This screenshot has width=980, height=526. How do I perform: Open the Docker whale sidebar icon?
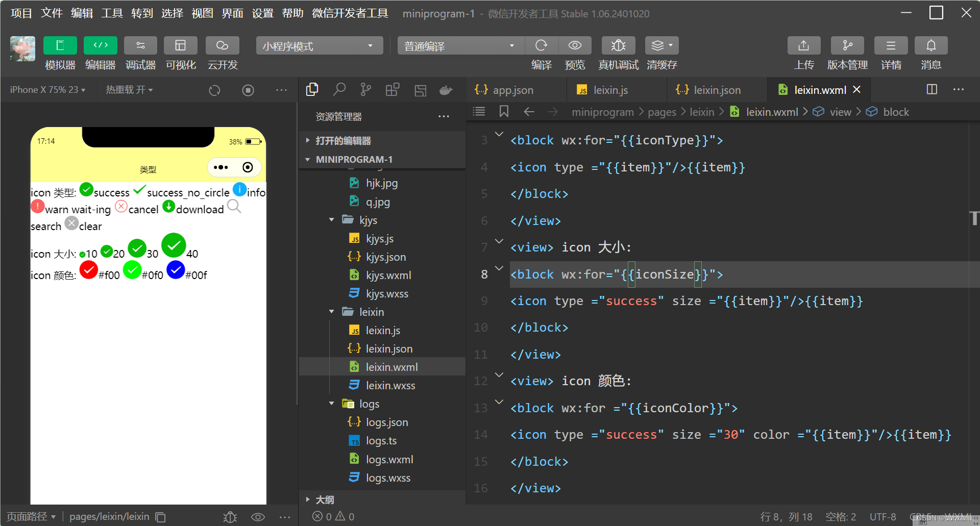(x=446, y=90)
